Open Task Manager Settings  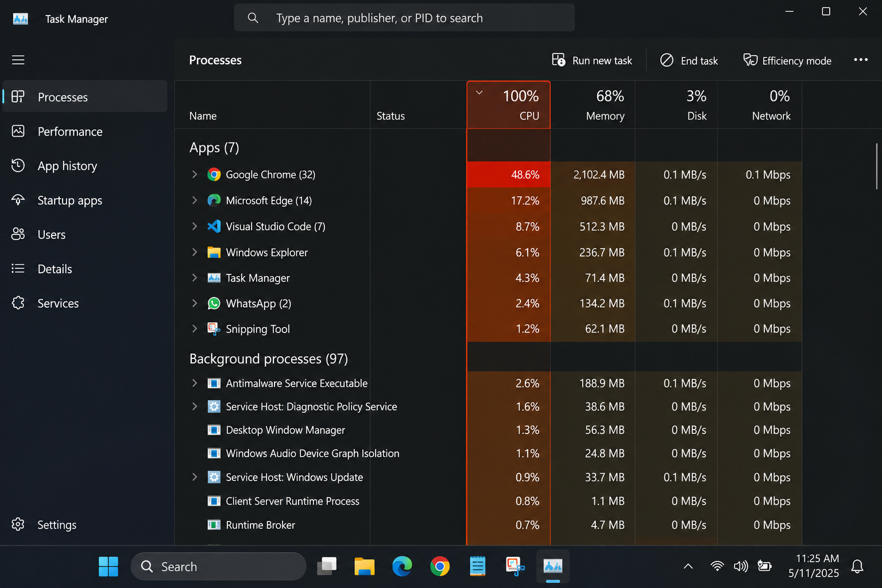[x=85, y=525]
